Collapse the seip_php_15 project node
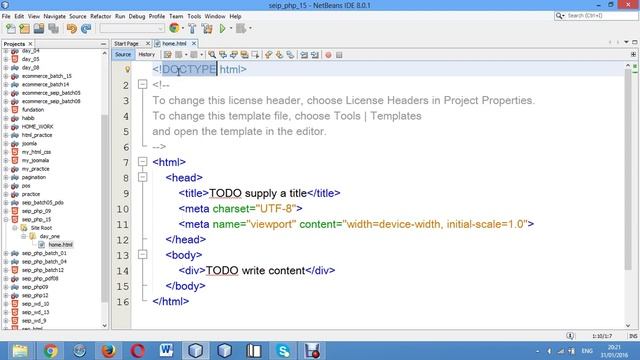 6,220
